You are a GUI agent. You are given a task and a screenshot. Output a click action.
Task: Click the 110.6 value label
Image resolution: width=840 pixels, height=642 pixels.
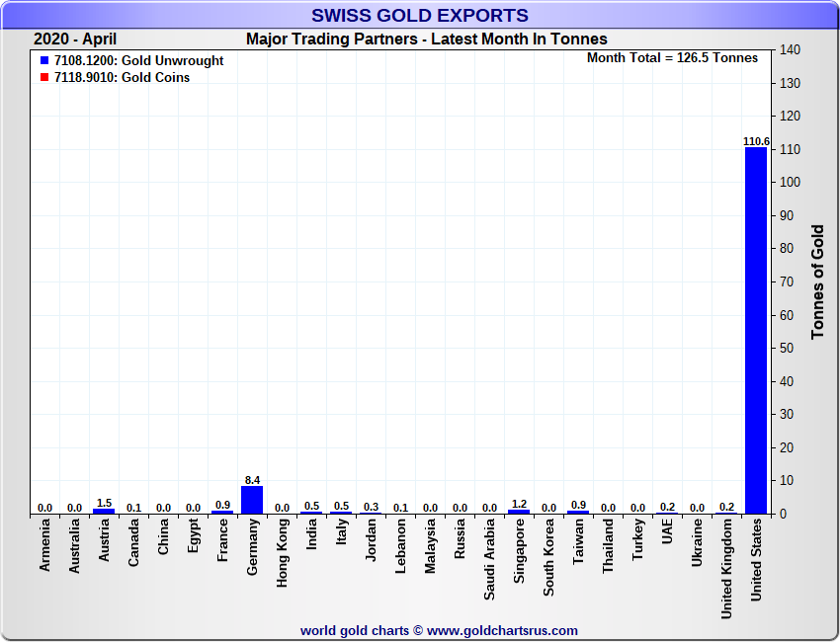tap(756, 141)
